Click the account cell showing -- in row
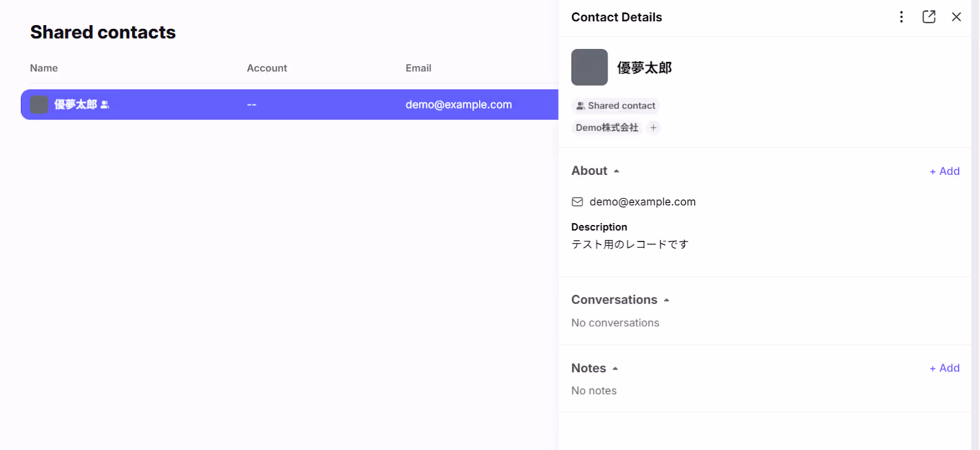 pos(252,105)
